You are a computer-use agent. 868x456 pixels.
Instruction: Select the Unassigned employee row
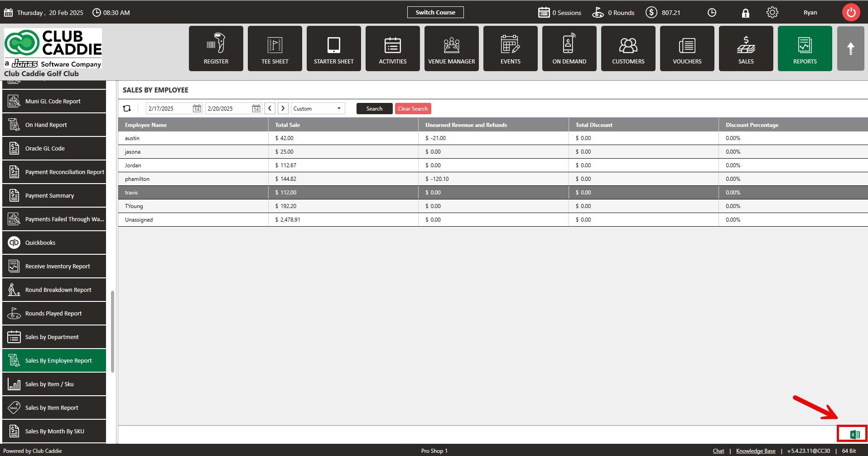click(x=493, y=220)
